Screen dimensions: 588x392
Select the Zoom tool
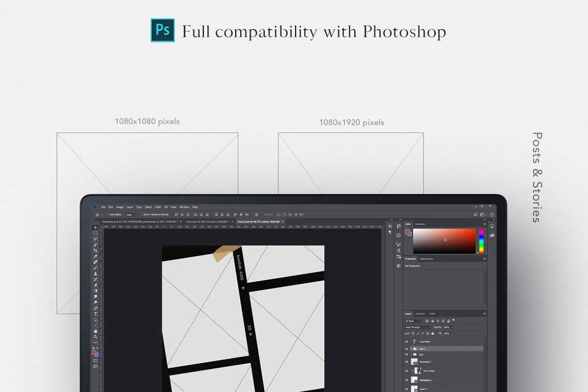(x=95, y=337)
